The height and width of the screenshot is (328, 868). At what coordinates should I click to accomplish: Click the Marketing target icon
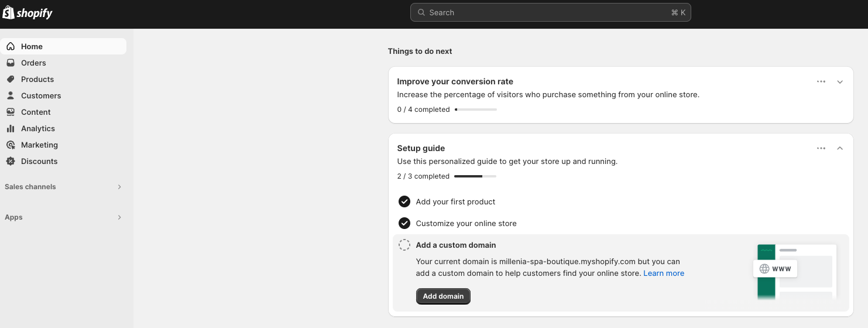coord(11,145)
